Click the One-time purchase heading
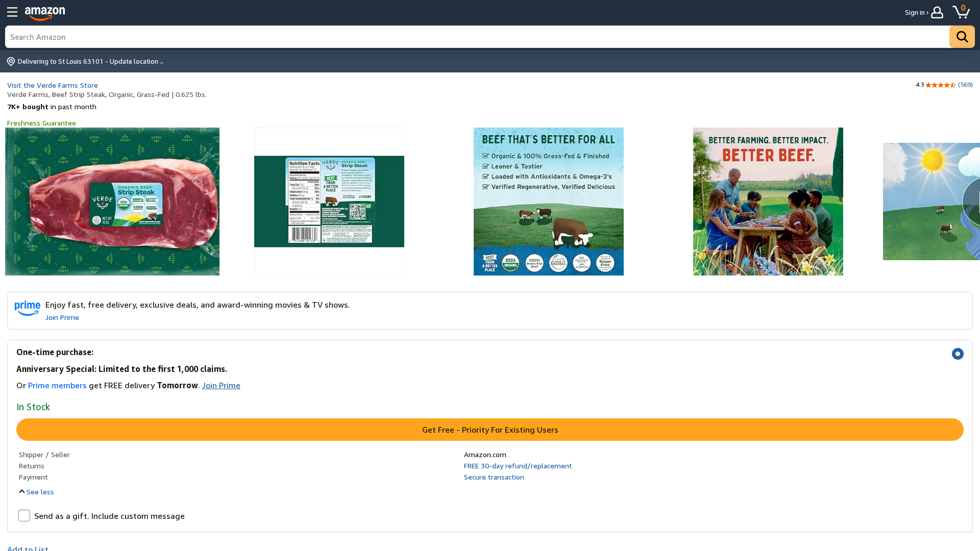Screen dimensions: 980x551 click(x=55, y=352)
